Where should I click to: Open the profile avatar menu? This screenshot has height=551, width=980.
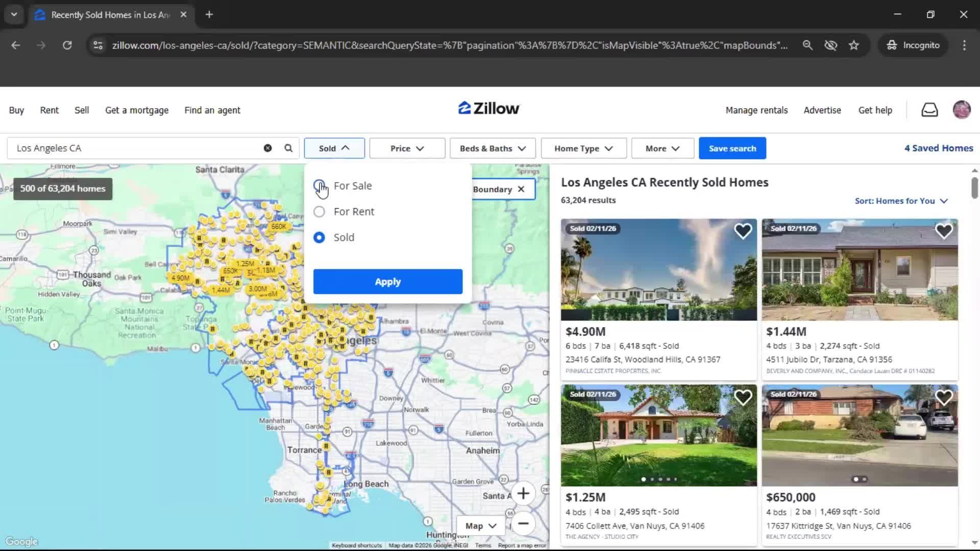pyautogui.click(x=962, y=110)
